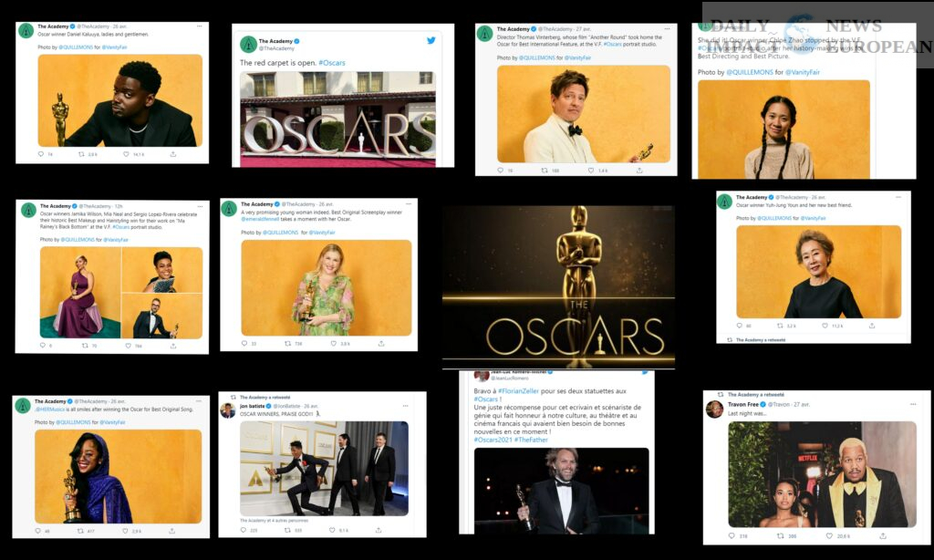934x560 pixels.
Task: Reply to the Jon Batiste tweet
Action: click(x=244, y=530)
